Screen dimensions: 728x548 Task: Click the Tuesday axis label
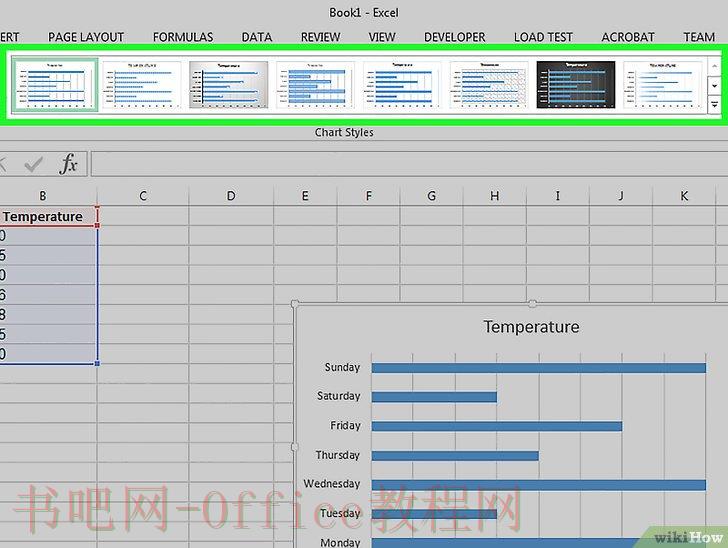coord(340,513)
